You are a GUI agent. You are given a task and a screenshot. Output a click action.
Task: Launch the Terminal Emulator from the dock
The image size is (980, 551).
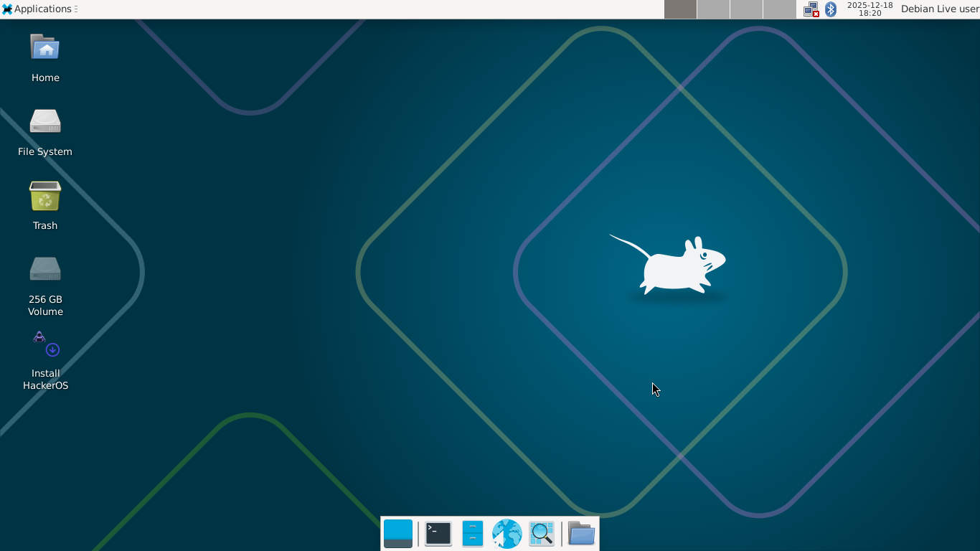click(x=437, y=533)
